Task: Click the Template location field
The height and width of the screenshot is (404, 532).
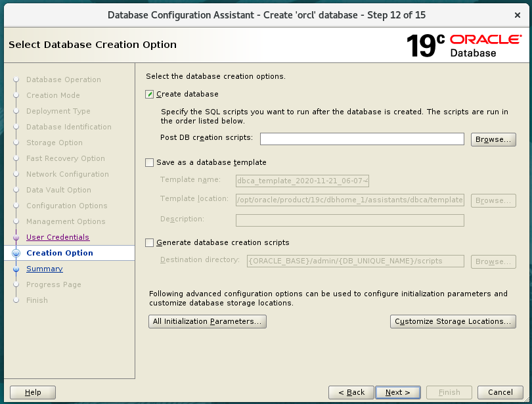Action: point(350,200)
